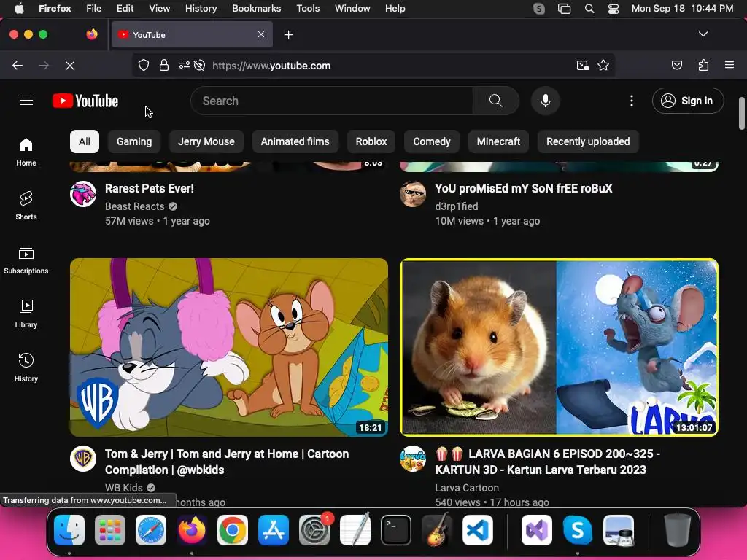Open Tom & Jerry at Home video title

pyautogui.click(x=227, y=462)
